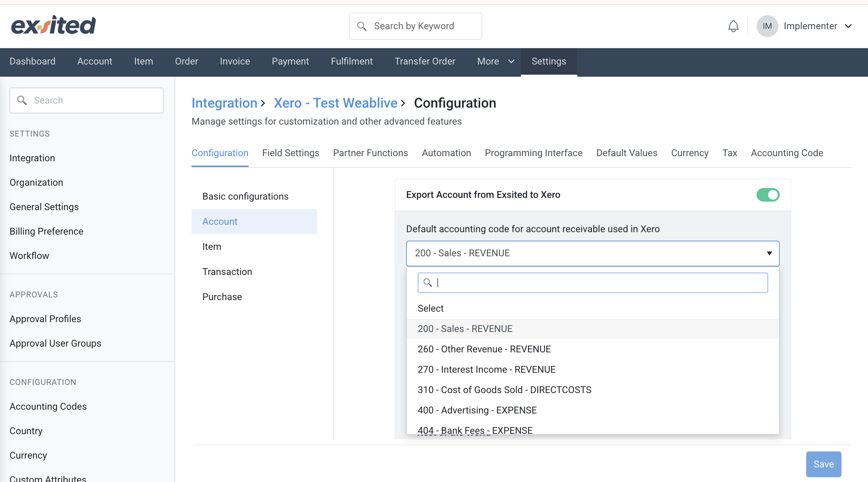This screenshot has width=868, height=482.
Task: Switch to the Currency tab
Action: click(x=690, y=153)
